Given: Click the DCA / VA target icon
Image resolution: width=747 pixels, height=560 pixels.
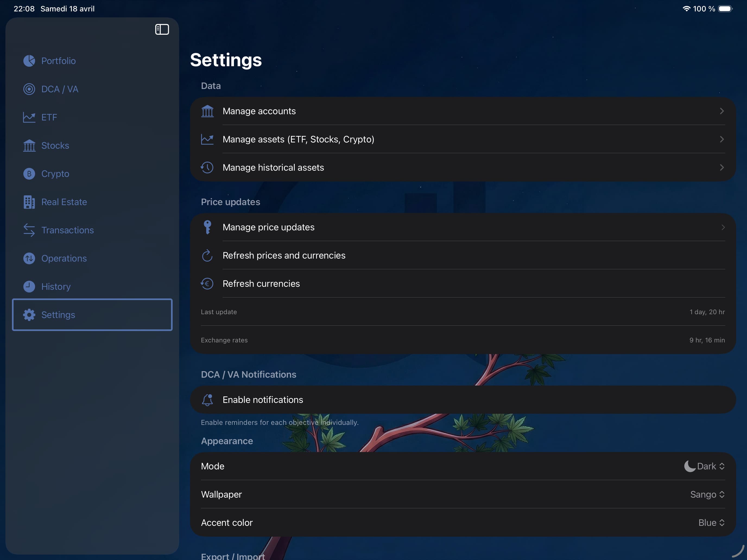Looking at the screenshot, I should click(x=29, y=89).
